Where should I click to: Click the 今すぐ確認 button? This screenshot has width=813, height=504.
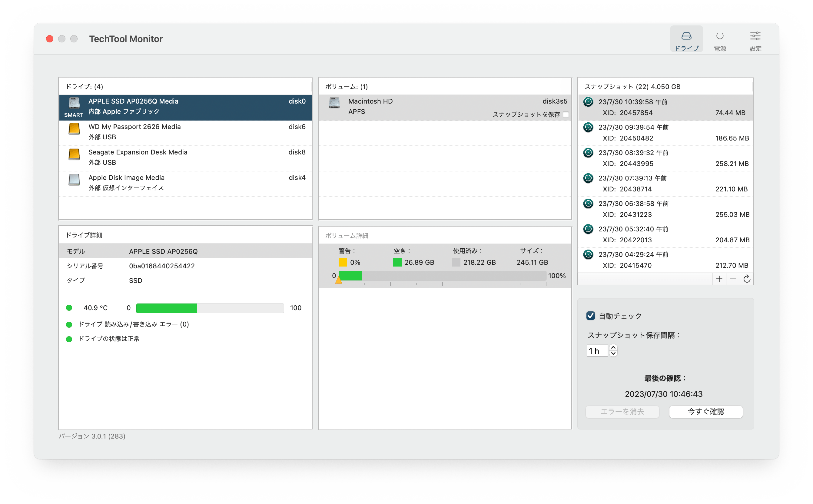tap(706, 412)
